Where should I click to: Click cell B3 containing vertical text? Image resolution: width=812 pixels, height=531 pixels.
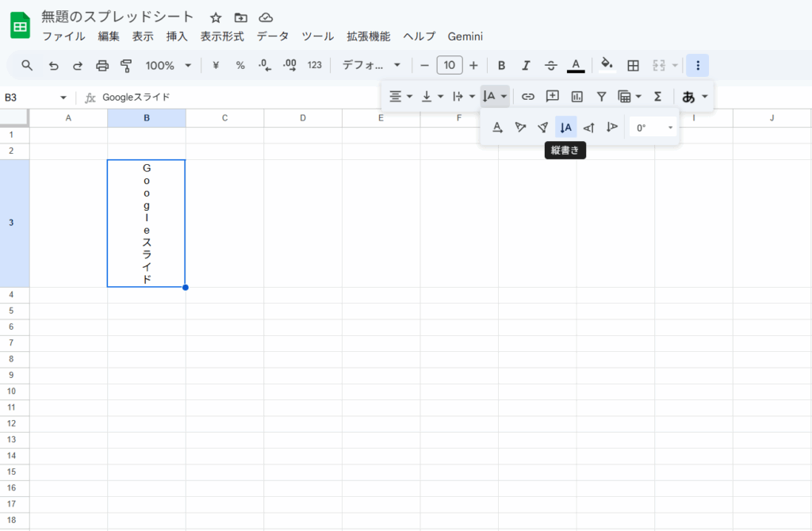(146, 223)
